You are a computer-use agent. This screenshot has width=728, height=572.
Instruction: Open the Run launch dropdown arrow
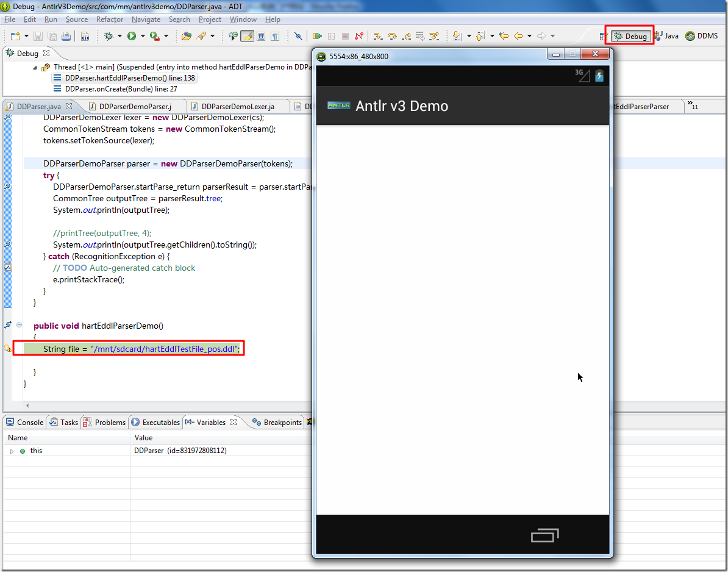click(143, 36)
